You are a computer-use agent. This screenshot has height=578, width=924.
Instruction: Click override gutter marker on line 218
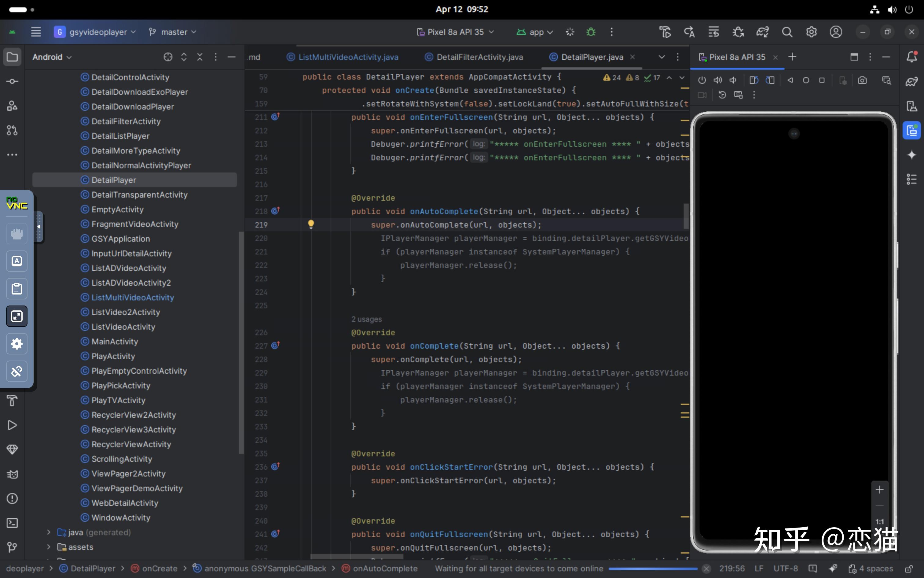click(x=275, y=211)
